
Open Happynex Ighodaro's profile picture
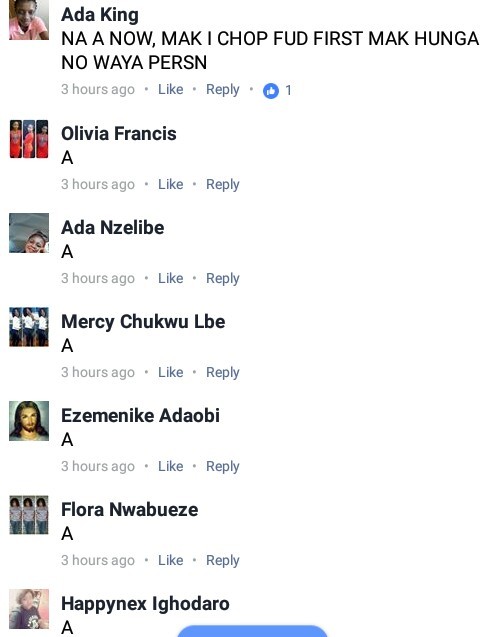click(x=29, y=609)
